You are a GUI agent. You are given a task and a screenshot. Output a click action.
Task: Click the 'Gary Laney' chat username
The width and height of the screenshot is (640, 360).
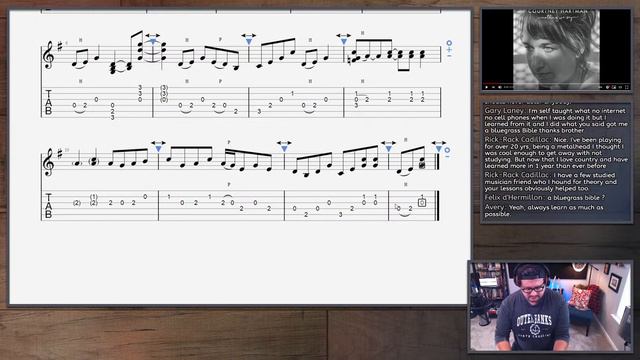(x=504, y=111)
